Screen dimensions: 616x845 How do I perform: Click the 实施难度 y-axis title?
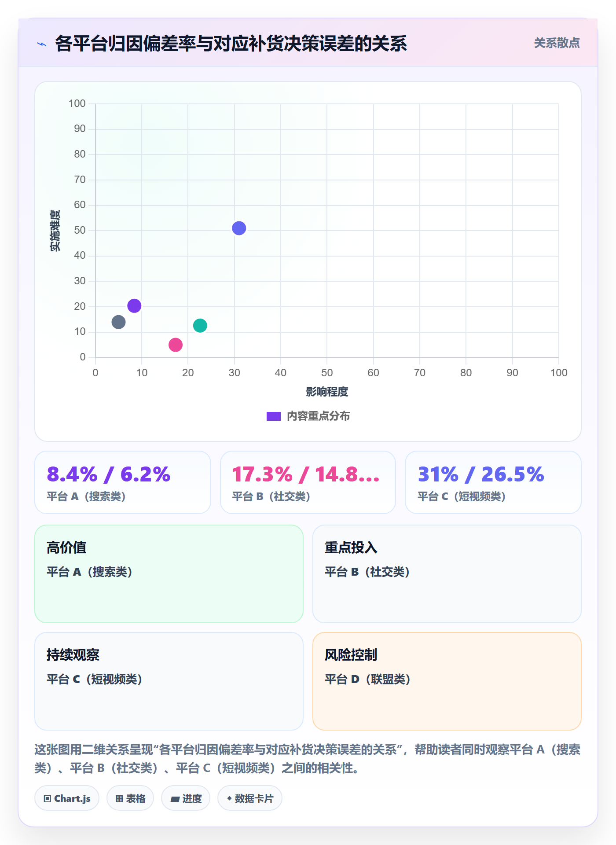coord(55,231)
